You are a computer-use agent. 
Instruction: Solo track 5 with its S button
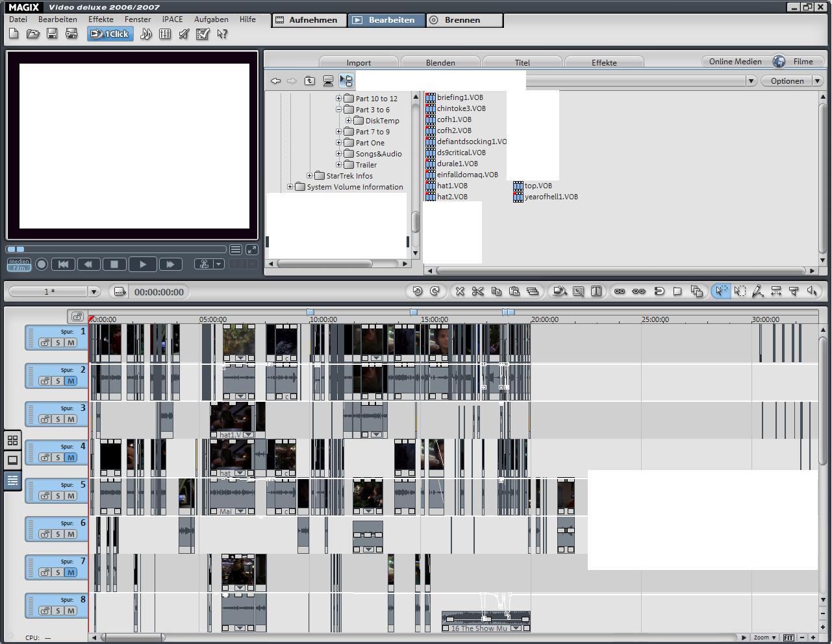point(58,496)
